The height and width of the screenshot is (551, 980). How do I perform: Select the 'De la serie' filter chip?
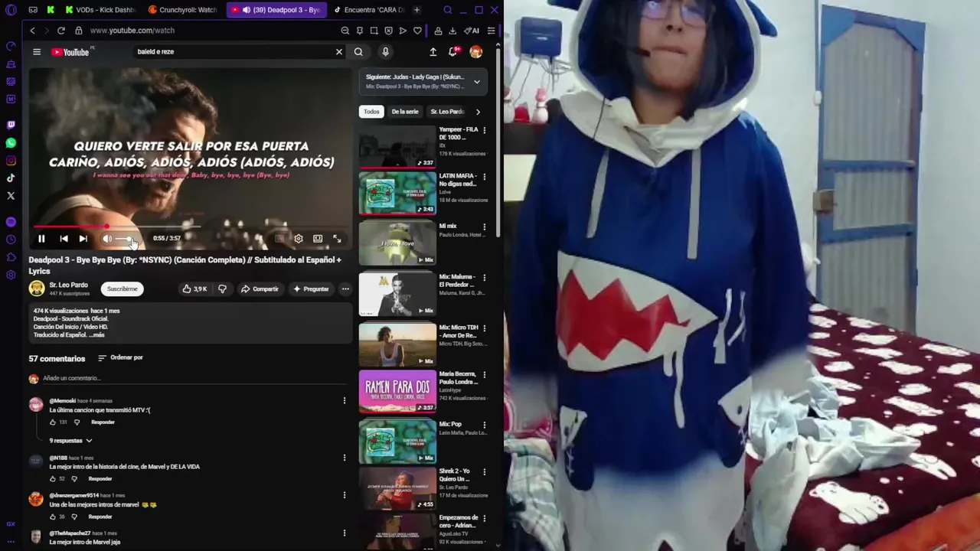(x=405, y=112)
